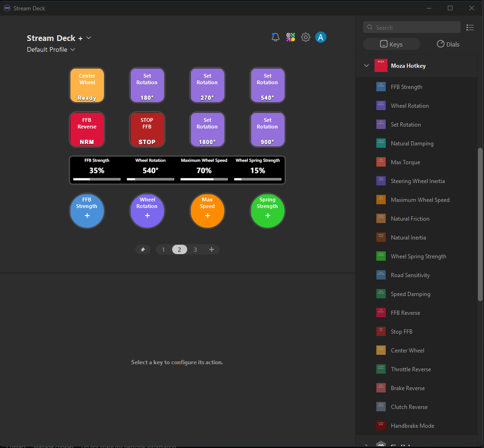Click the FFB Strength action icon
The height and width of the screenshot is (448, 484).
(381, 87)
